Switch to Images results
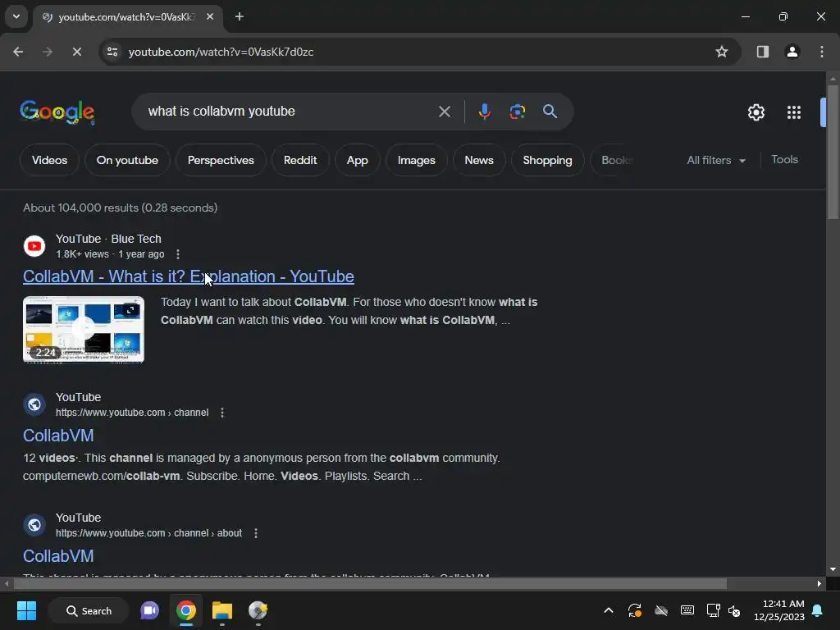The image size is (840, 630). coord(416,160)
